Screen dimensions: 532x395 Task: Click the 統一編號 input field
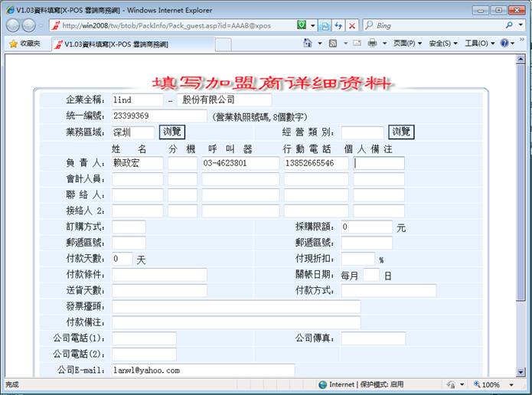(159, 116)
